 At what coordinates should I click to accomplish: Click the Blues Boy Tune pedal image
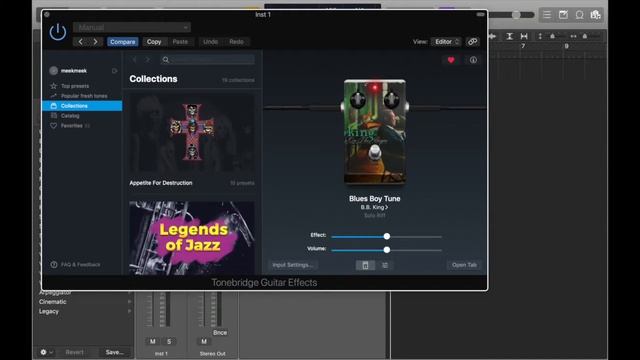coord(375,132)
